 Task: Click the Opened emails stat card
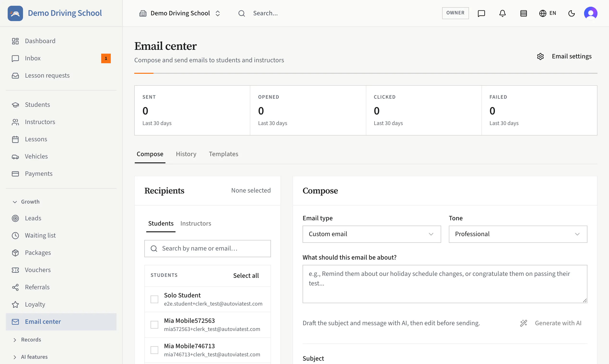pos(308,110)
